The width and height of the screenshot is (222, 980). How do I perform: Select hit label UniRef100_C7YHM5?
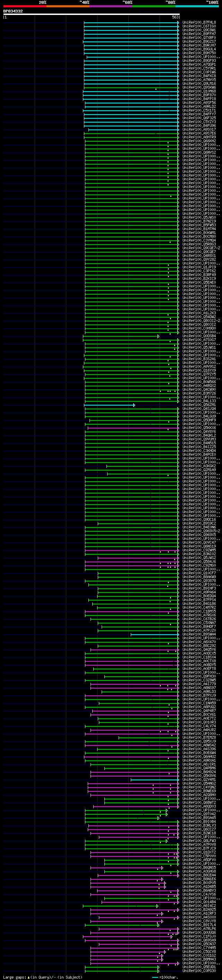coord(199,948)
